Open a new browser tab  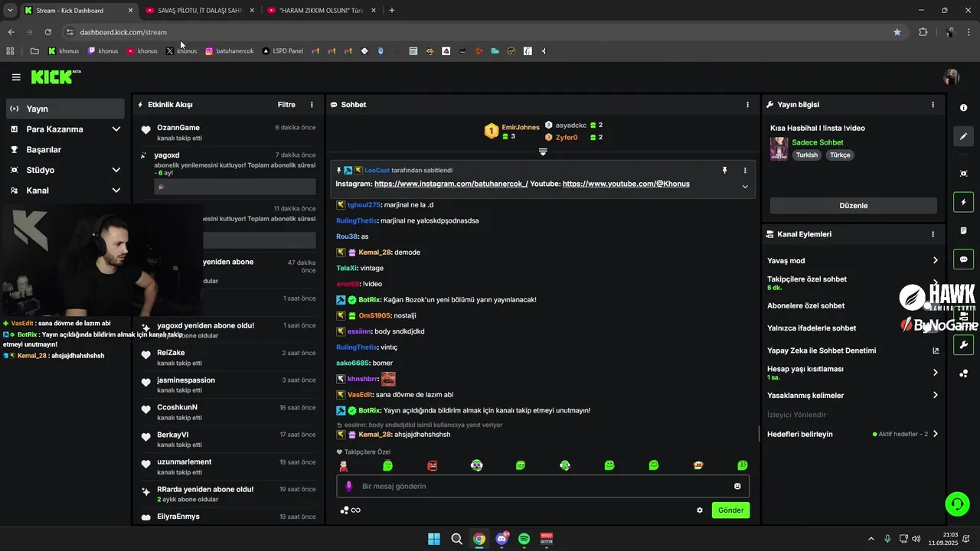click(392, 11)
